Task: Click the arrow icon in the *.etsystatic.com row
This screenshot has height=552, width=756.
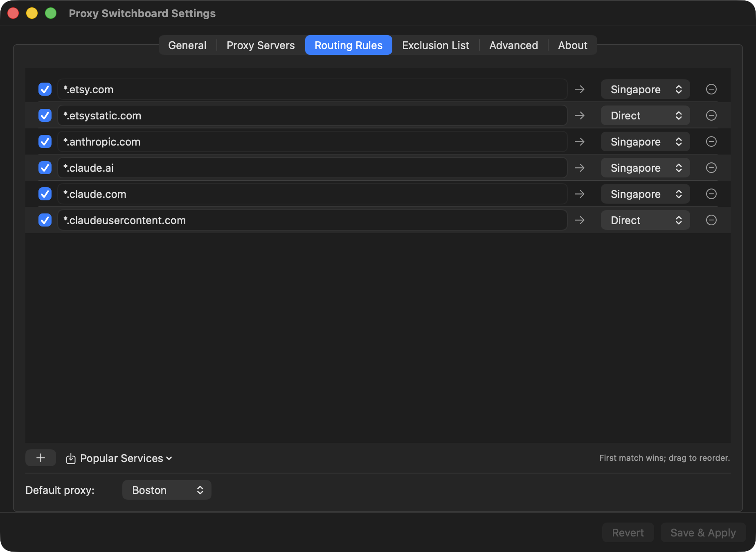Action: click(580, 115)
